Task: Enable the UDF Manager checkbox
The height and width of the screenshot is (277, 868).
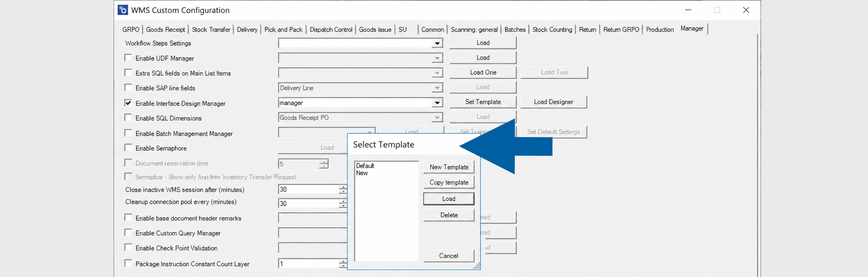Action: (128, 58)
